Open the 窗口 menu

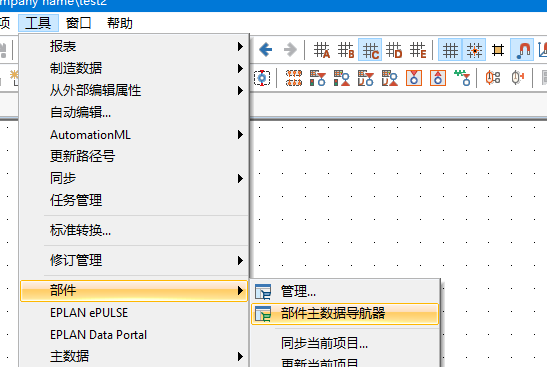78,23
